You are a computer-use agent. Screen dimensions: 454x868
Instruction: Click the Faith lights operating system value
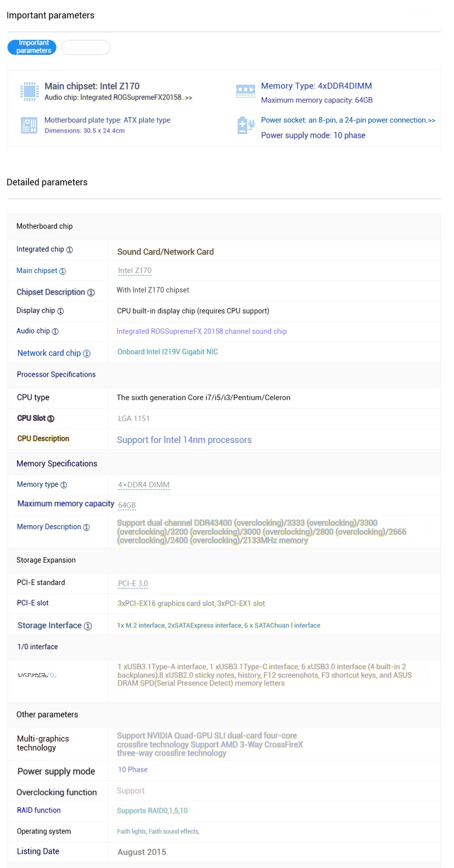pos(158,832)
